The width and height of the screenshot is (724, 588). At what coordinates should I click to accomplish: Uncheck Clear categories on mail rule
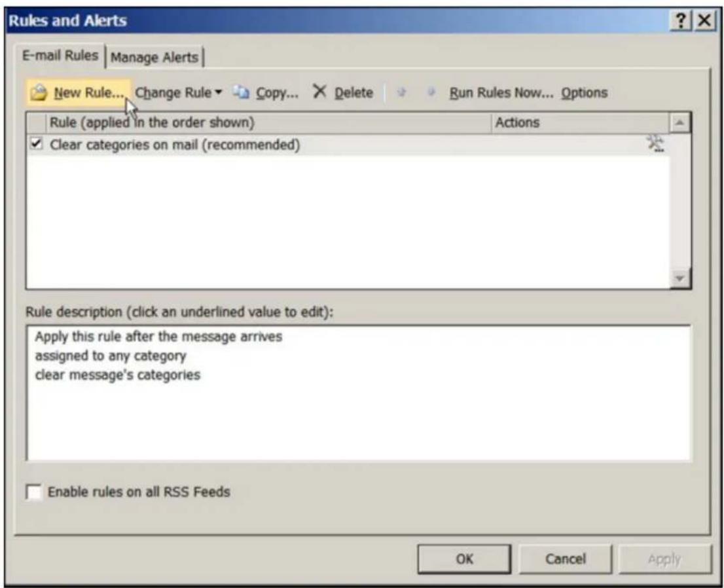coord(35,143)
